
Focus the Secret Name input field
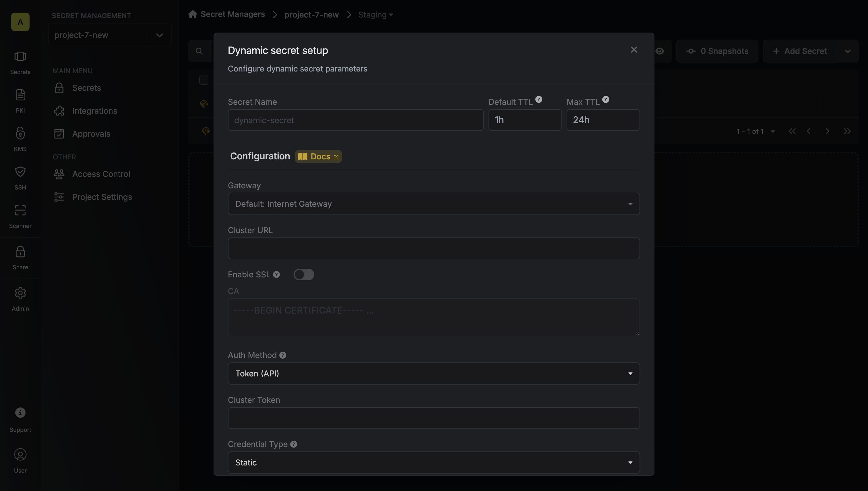[x=356, y=120]
